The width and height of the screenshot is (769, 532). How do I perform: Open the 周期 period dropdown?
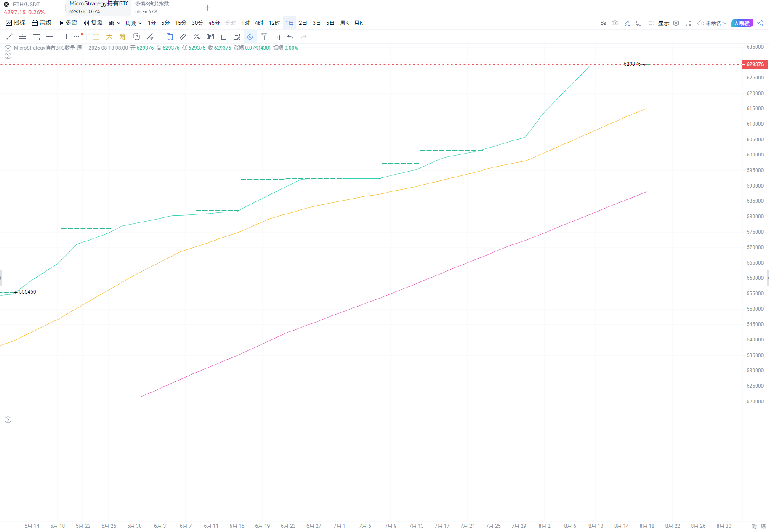click(x=133, y=23)
